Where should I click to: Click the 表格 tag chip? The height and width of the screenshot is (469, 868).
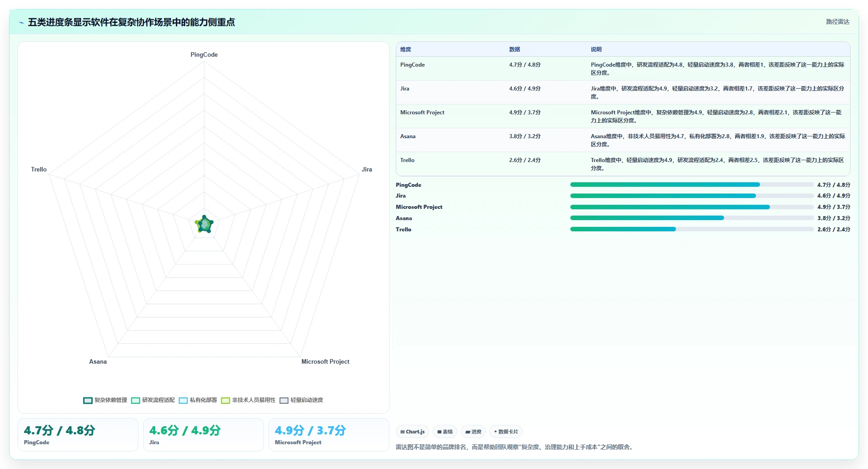445,432
